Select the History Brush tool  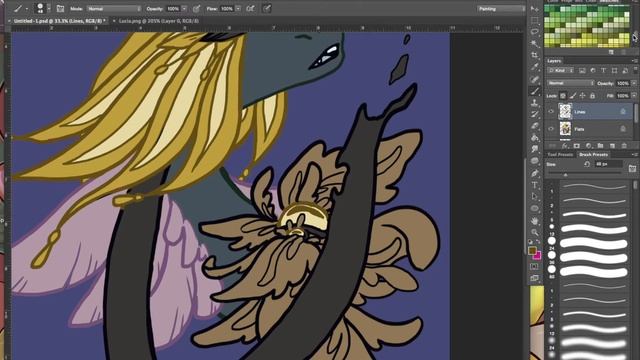(534, 114)
